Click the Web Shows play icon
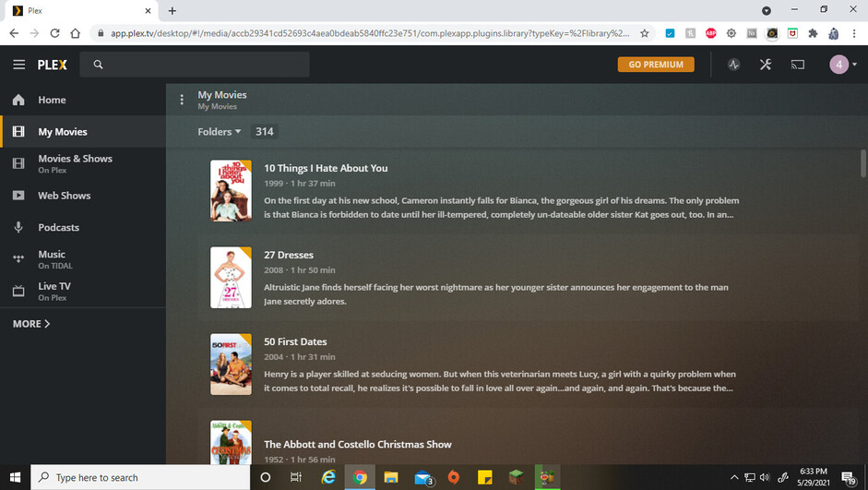 pyautogui.click(x=18, y=196)
